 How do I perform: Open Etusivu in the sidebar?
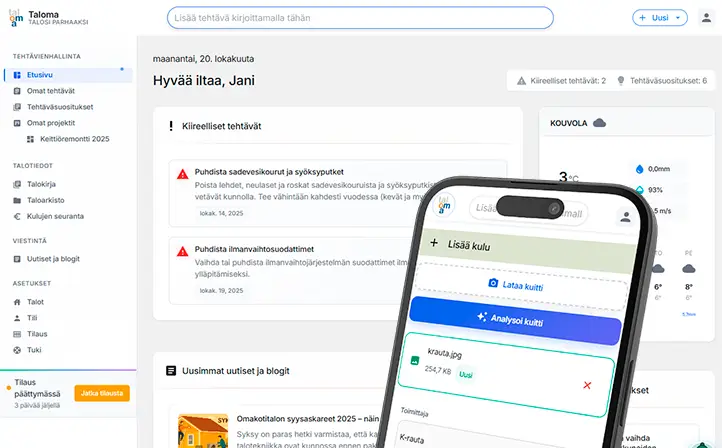(40, 75)
